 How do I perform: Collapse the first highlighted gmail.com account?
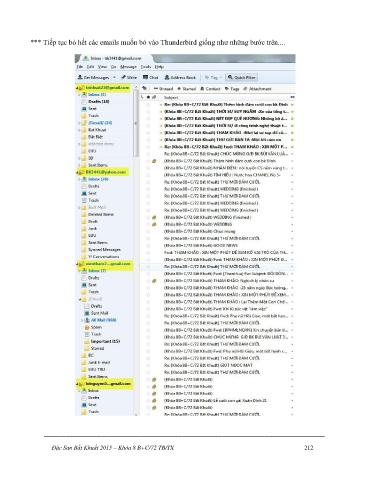click(x=77, y=88)
